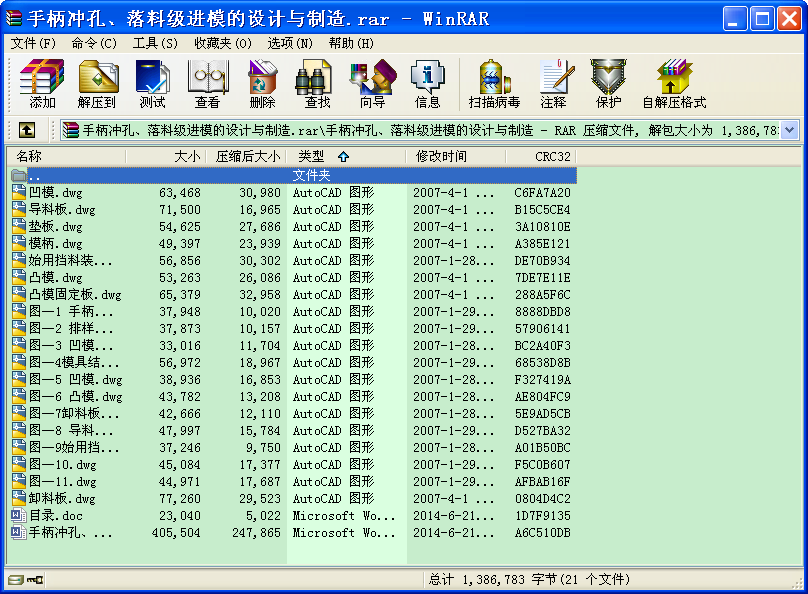Sort by CRC32 column header
The image size is (808, 594).
541,156
